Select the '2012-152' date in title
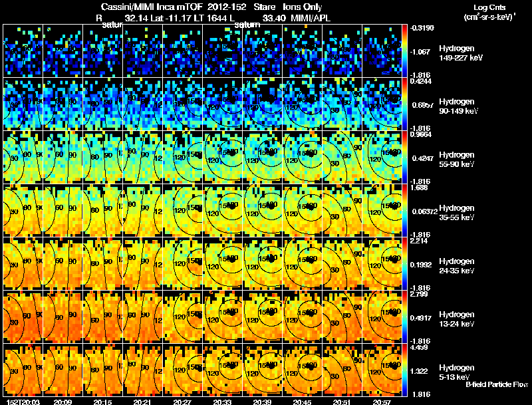Image resolution: width=532 pixels, height=405 pixels. click(227, 7)
